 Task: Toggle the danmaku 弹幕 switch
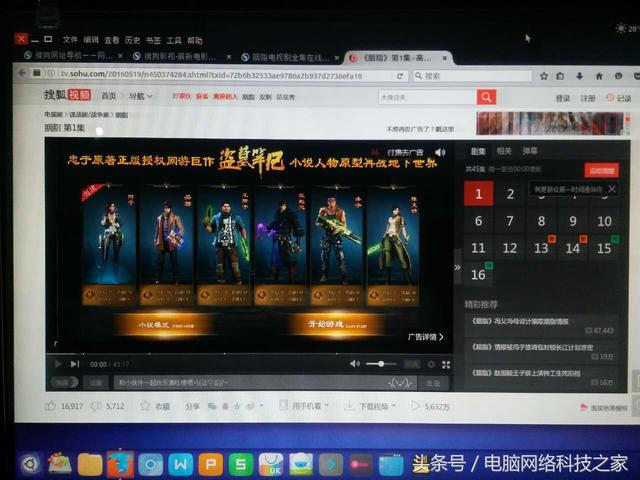64,382
